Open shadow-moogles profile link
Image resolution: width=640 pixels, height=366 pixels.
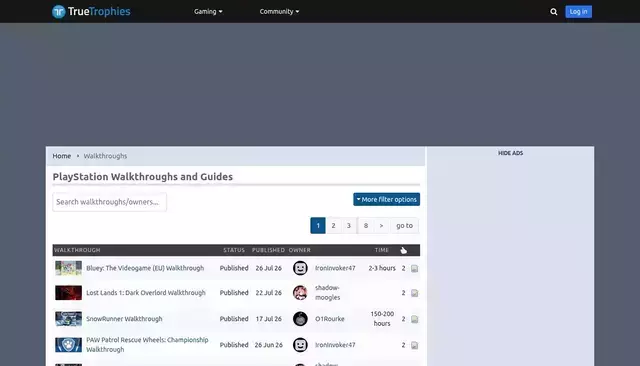coord(327,293)
